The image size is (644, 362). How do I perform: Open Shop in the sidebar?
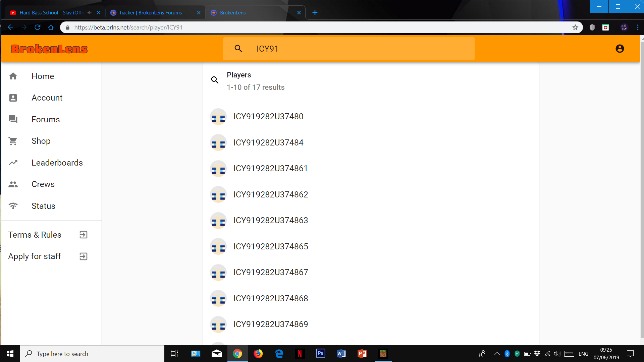pyautogui.click(x=52, y=141)
